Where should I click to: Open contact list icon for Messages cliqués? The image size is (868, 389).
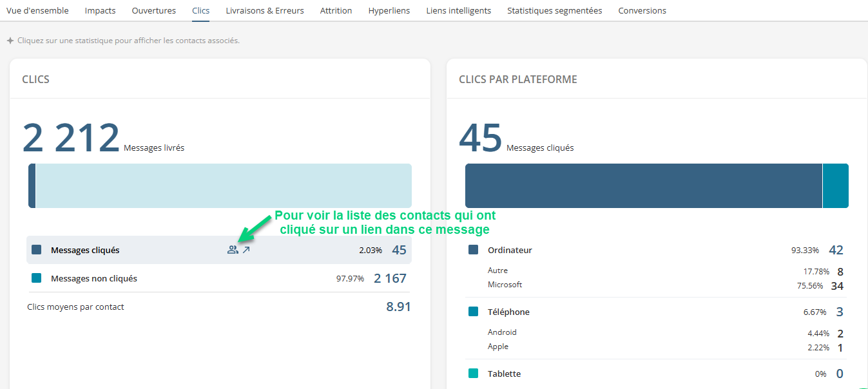point(233,250)
